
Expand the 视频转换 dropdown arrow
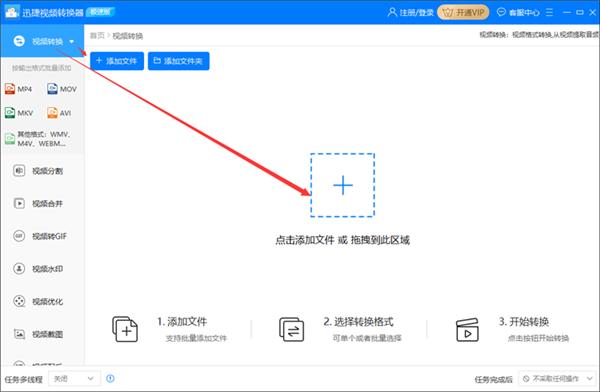72,41
